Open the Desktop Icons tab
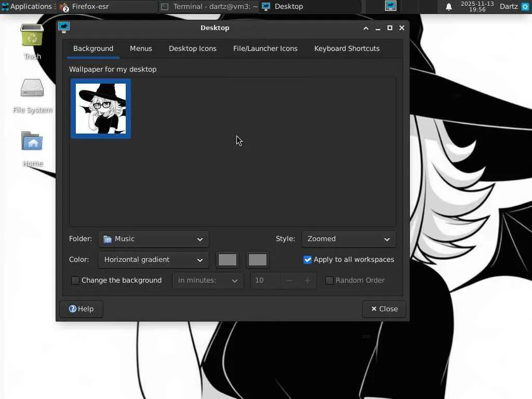The image size is (532, 399). click(x=192, y=48)
